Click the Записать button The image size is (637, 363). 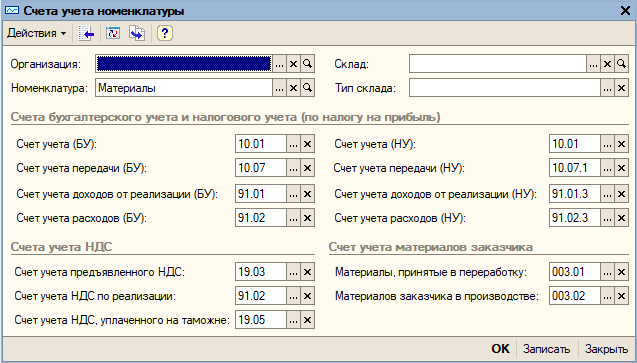[546, 349]
